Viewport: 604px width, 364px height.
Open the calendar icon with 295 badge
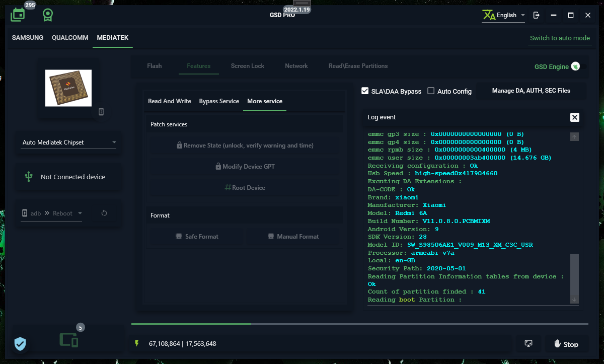click(x=18, y=15)
